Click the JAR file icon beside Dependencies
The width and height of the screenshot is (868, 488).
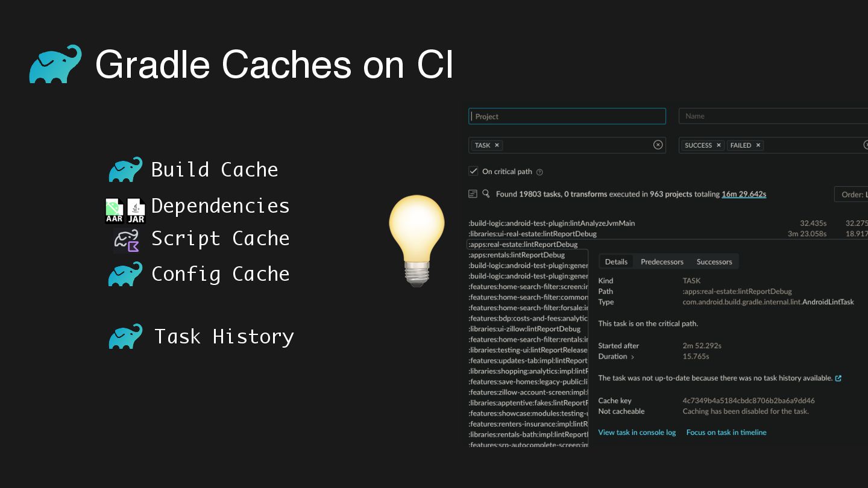tap(136, 211)
